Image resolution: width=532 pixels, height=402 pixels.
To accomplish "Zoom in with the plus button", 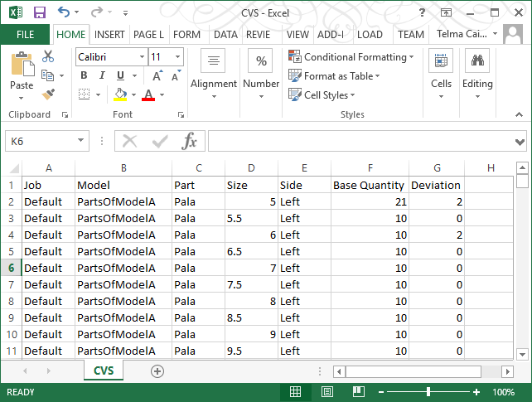I will click(476, 392).
